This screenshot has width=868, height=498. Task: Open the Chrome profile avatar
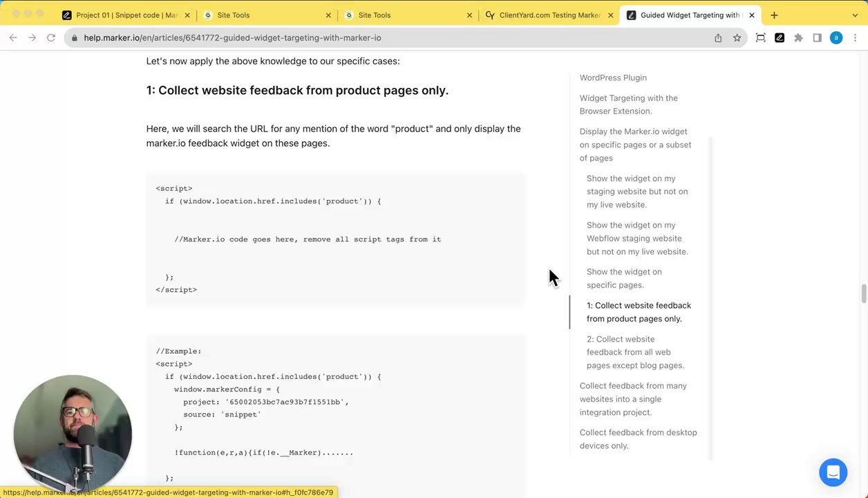(x=836, y=38)
